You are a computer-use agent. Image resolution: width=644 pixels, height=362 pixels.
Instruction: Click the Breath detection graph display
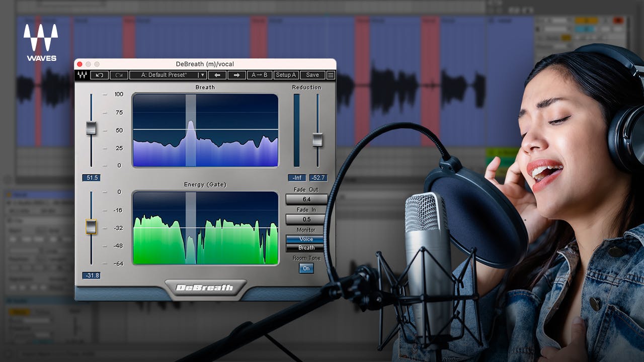pos(205,130)
